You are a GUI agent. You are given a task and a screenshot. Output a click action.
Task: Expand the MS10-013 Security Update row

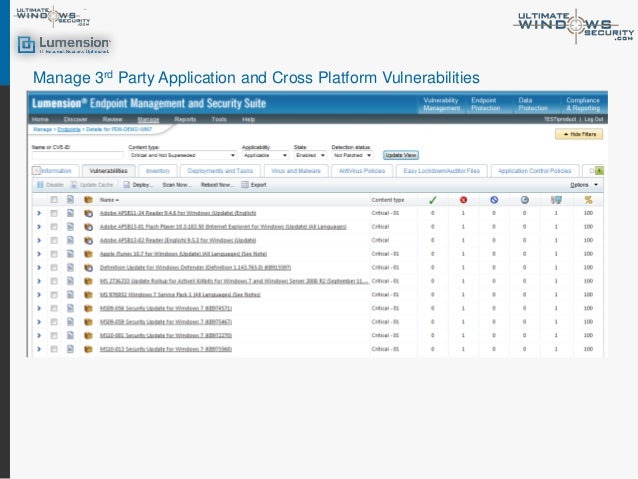coord(39,349)
